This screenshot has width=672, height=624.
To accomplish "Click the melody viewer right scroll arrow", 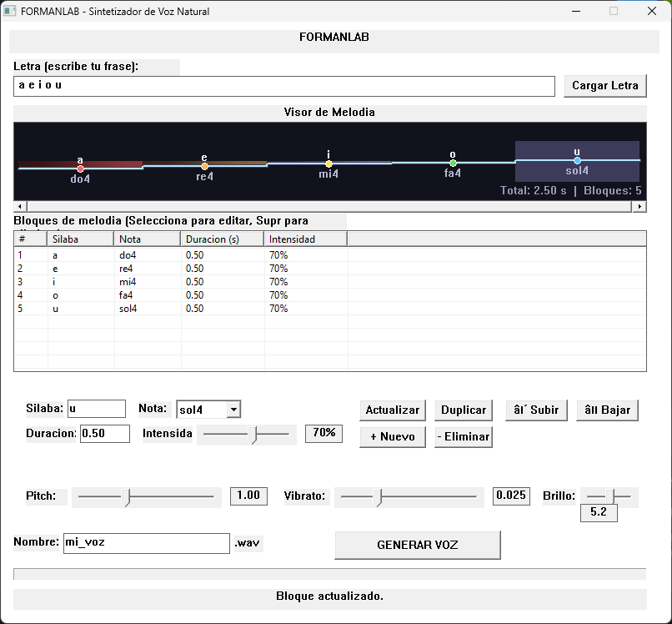I will pos(639,206).
